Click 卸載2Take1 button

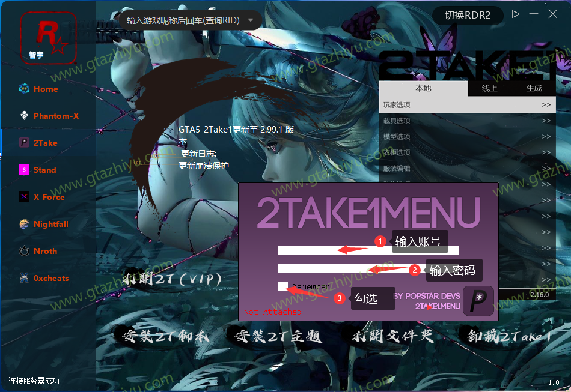tap(510, 336)
